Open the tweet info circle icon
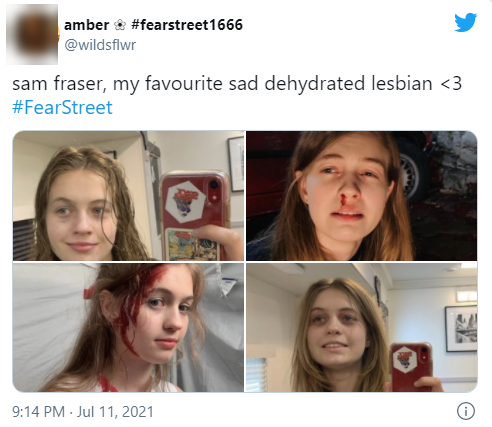 (x=466, y=411)
